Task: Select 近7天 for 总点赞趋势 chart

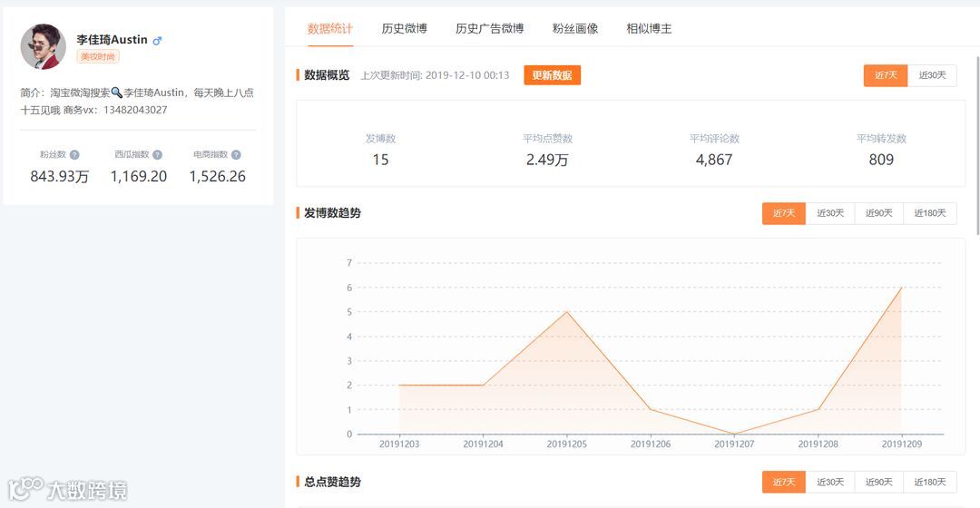Action: 784,483
